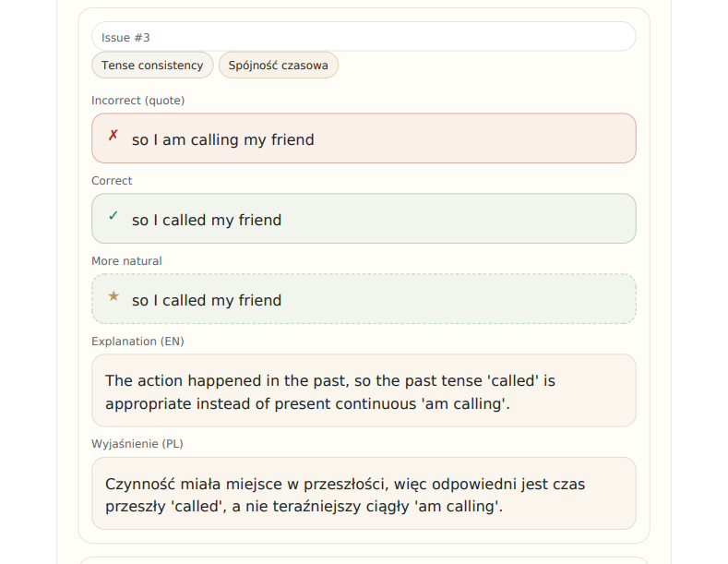Click the red X incorrect icon
The image size is (728, 564).
(x=113, y=136)
